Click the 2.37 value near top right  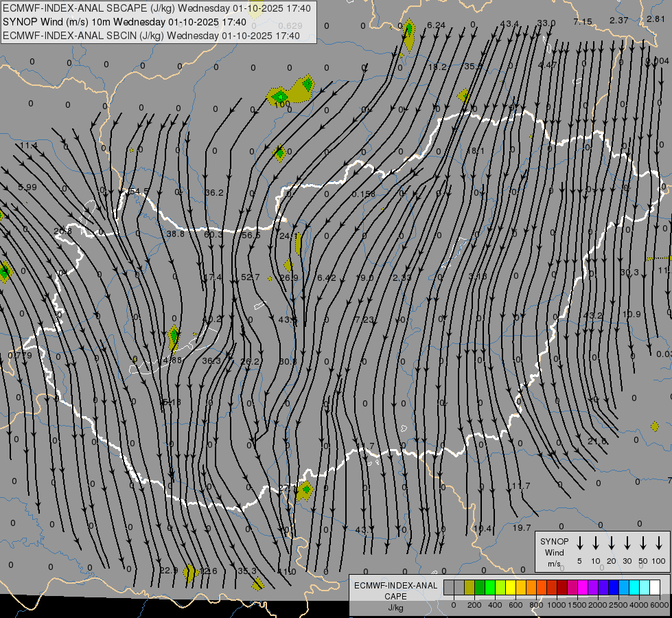point(619,20)
